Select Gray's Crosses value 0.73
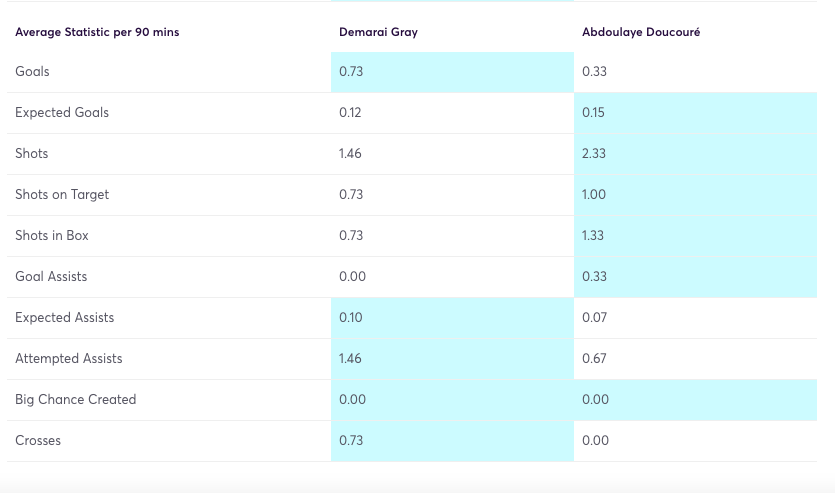 351,440
